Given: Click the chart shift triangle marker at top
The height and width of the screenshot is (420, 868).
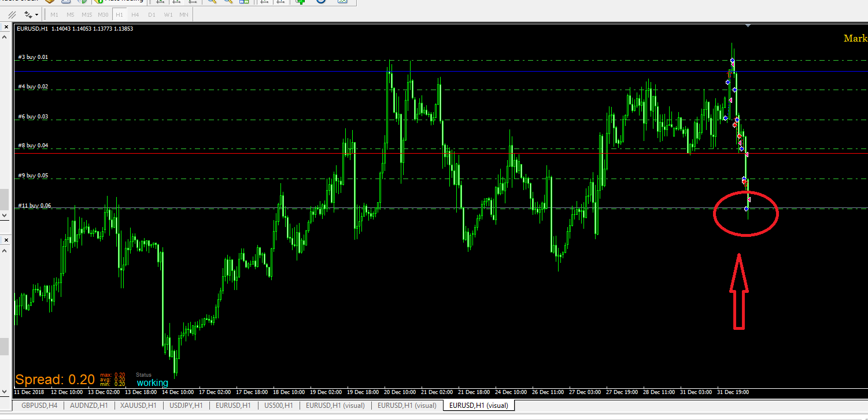Looking at the screenshot, I should pyautogui.click(x=748, y=25).
